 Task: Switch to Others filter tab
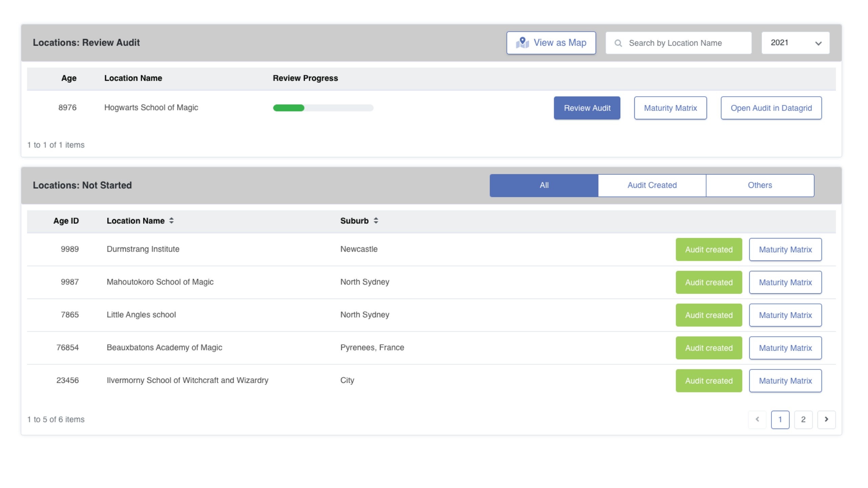pos(759,185)
